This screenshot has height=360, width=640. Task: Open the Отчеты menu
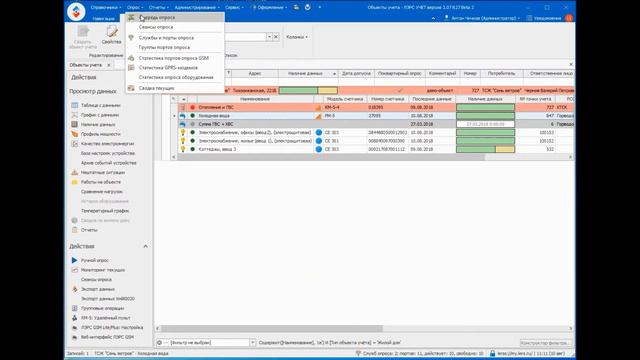click(x=158, y=7)
